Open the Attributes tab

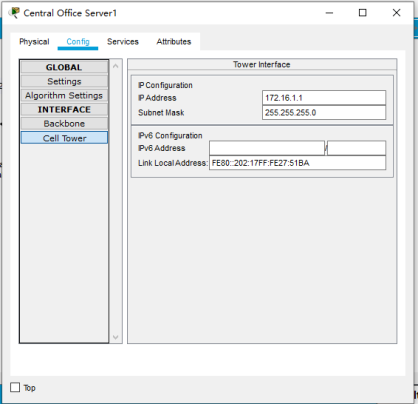174,42
